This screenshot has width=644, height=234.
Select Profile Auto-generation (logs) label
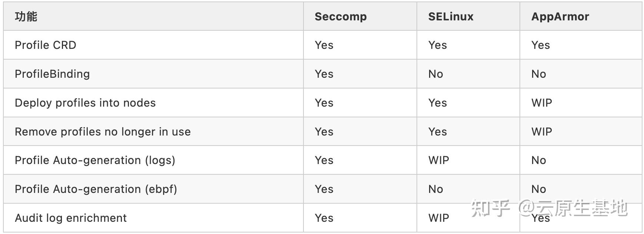pos(95,160)
